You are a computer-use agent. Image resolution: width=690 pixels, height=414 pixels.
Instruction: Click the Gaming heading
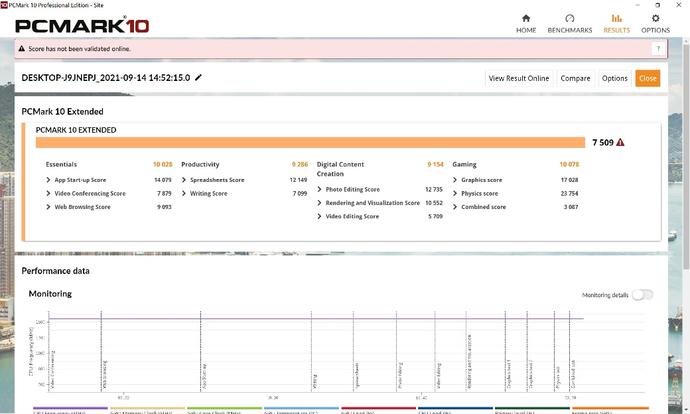464,164
